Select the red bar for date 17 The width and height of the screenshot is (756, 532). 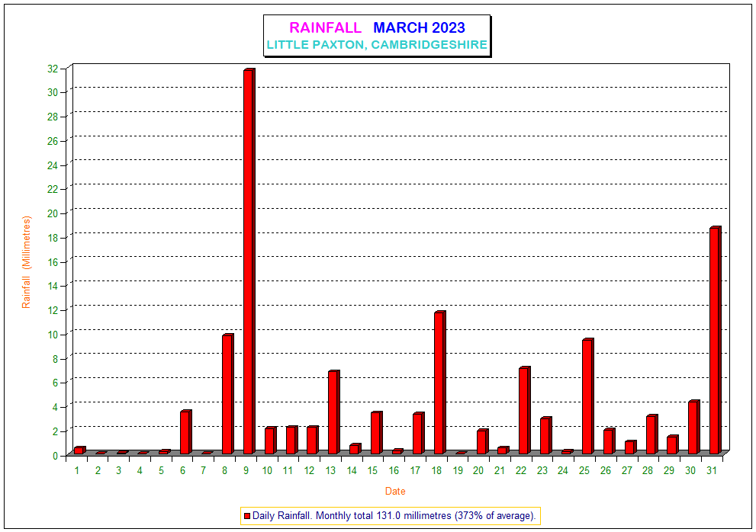tap(419, 433)
